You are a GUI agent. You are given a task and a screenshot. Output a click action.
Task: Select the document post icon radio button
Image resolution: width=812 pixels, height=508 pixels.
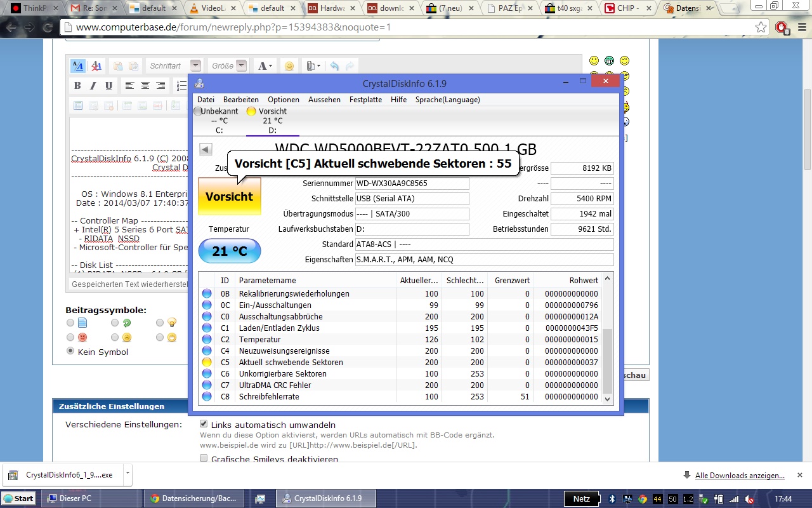point(70,323)
